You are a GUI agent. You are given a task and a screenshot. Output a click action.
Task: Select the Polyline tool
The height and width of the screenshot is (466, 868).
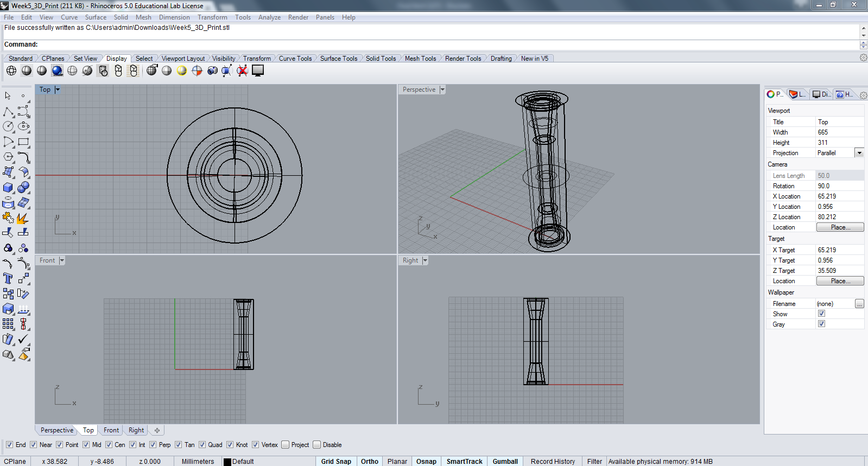[x=8, y=112]
